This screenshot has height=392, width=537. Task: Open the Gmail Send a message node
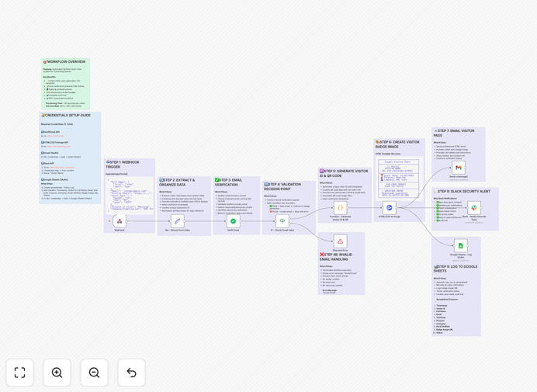pyautogui.click(x=459, y=168)
